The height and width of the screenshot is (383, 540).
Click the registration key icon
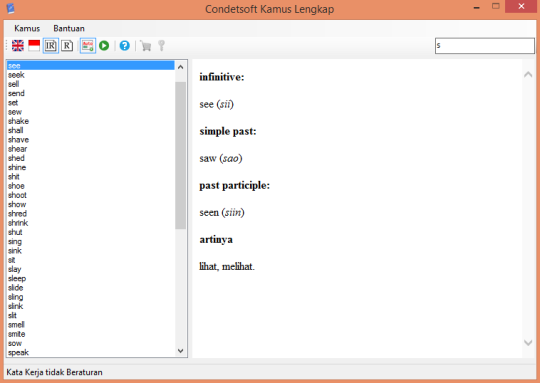pos(161,45)
